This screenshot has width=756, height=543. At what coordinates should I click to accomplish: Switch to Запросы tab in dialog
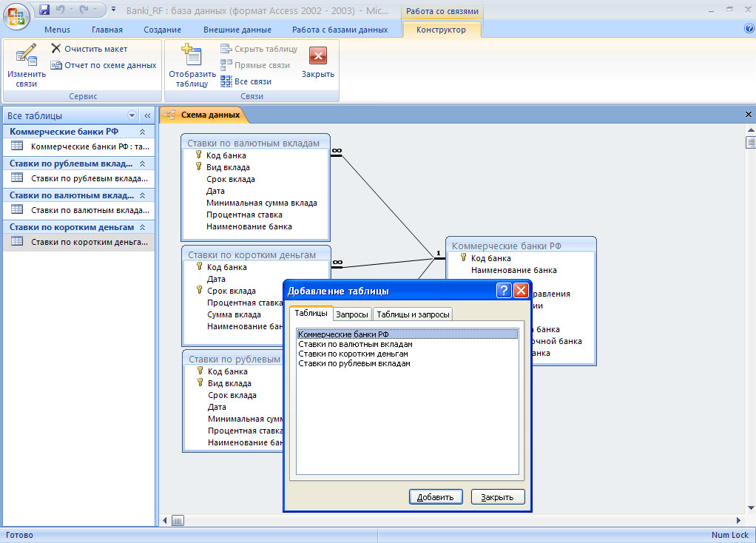(x=352, y=314)
